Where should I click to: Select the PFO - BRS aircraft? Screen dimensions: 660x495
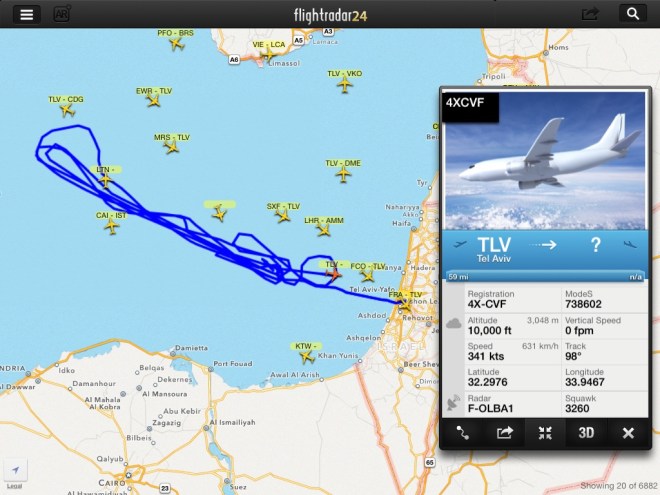[x=176, y=43]
